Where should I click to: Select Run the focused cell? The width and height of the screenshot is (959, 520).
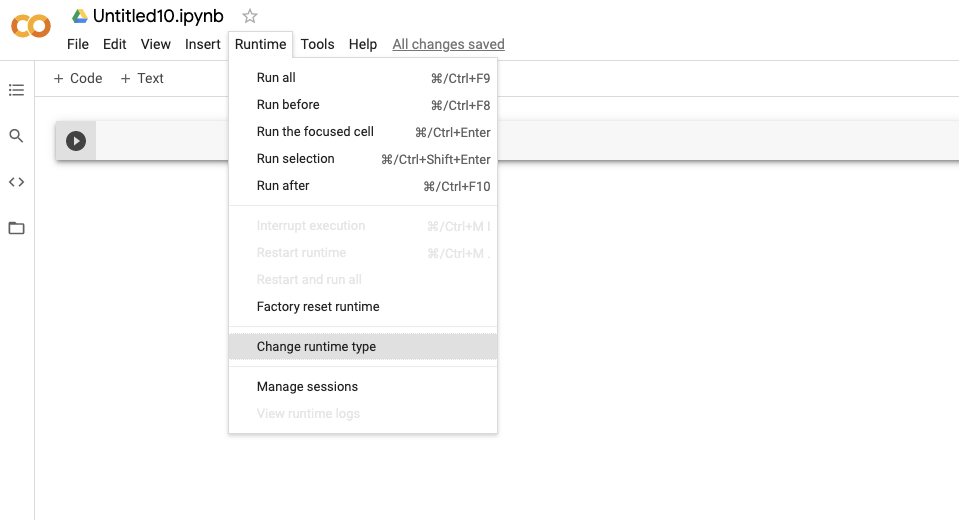pos(315,131)
